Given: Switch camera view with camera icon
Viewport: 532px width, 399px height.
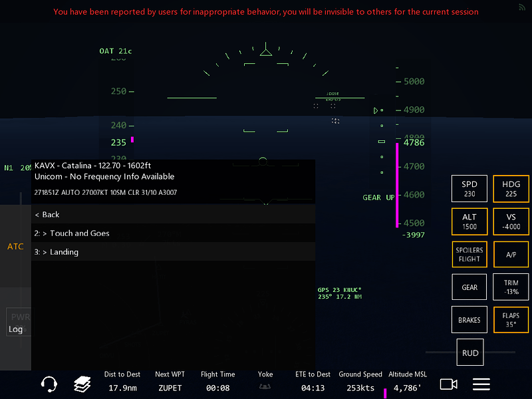Looking at the screenshot, I should [x=448, y=384].
